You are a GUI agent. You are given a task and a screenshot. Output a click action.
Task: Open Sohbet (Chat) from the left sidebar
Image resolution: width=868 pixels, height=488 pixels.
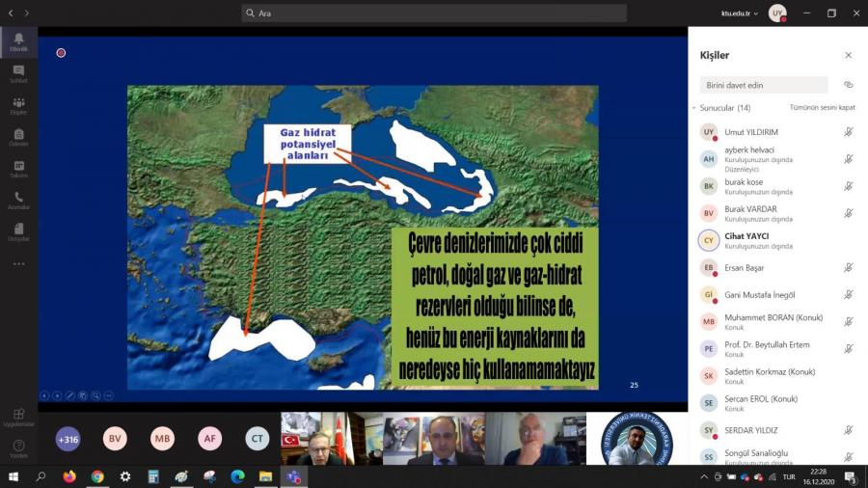(x=18, y=73)
